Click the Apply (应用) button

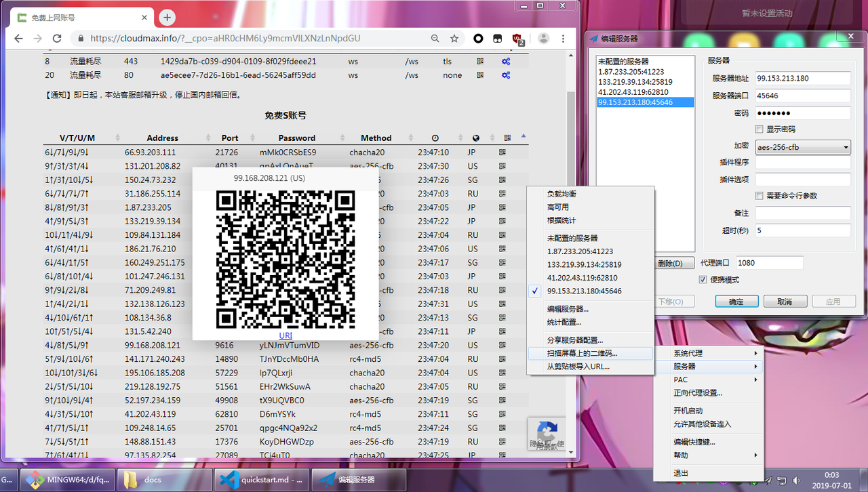tap(833, 301)
